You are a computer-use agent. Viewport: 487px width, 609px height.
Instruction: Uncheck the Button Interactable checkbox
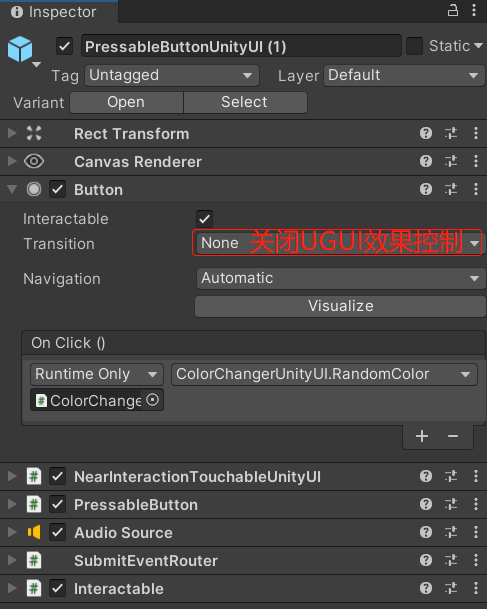pyautogui.click(x=204, y=219)
